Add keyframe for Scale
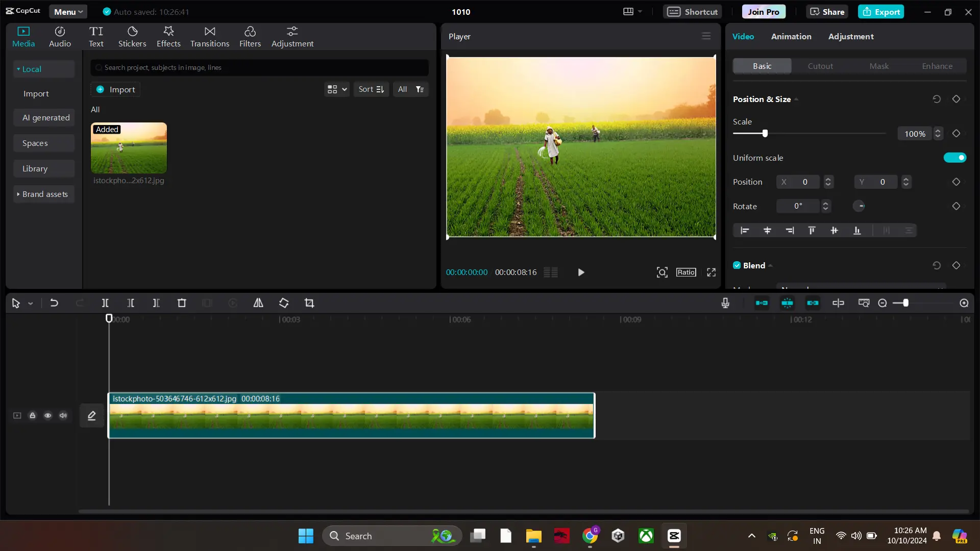980x551 pixels. (x=957, y=134)
